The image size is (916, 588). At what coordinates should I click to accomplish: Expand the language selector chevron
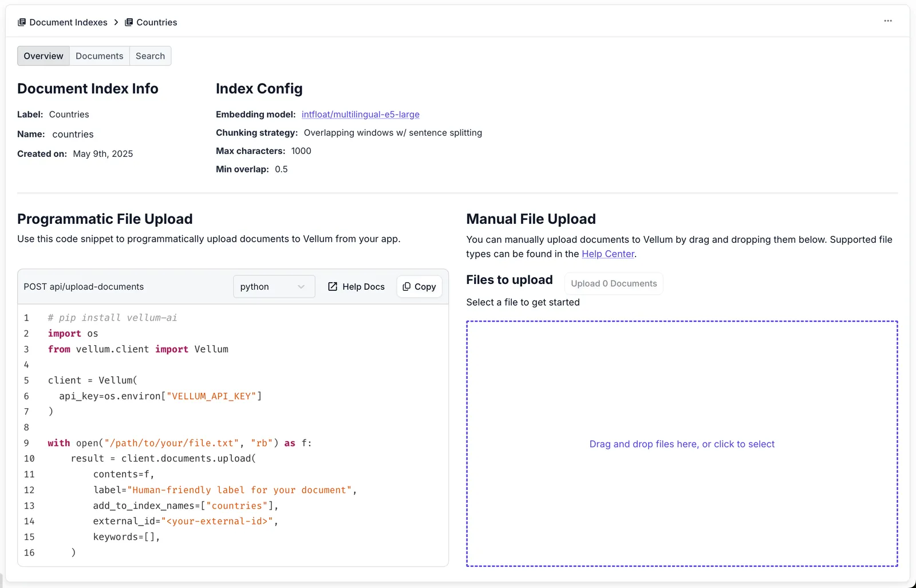tap(301, 286)
